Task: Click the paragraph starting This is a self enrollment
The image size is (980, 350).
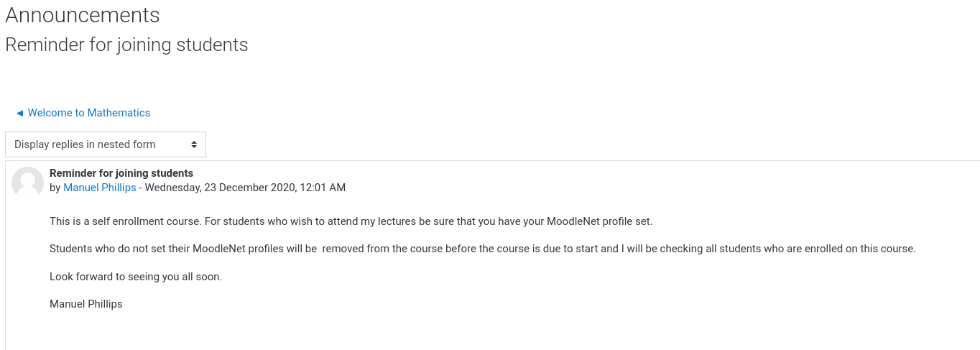Action: point(351,221)
